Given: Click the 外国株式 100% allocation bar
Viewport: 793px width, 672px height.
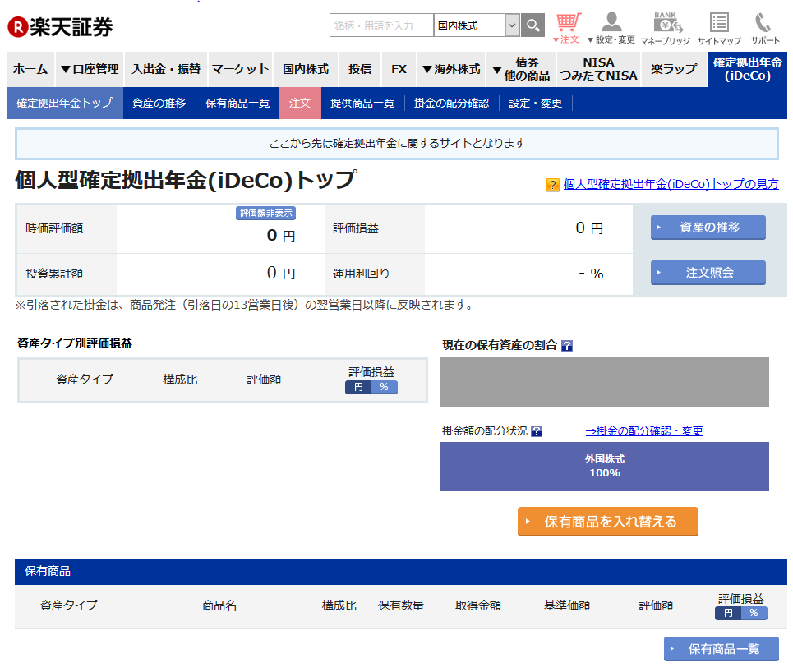Looking at the screenshot, I should (x=604, y=467).
